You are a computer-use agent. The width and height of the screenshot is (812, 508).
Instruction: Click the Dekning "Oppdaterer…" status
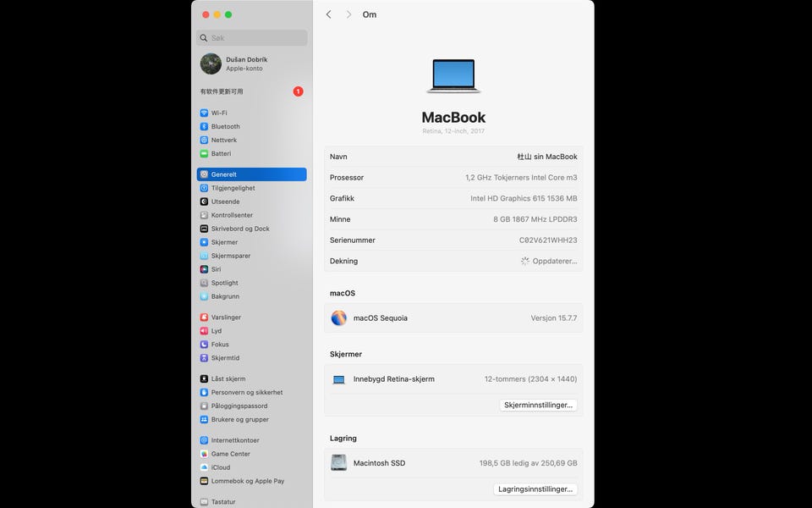pyautogui.click(x=549, y=261)
